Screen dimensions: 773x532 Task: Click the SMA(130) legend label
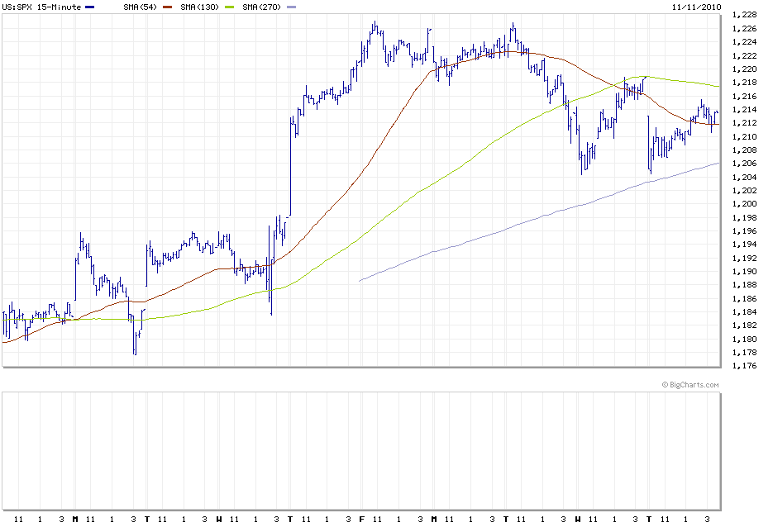[x=200, y=7]
